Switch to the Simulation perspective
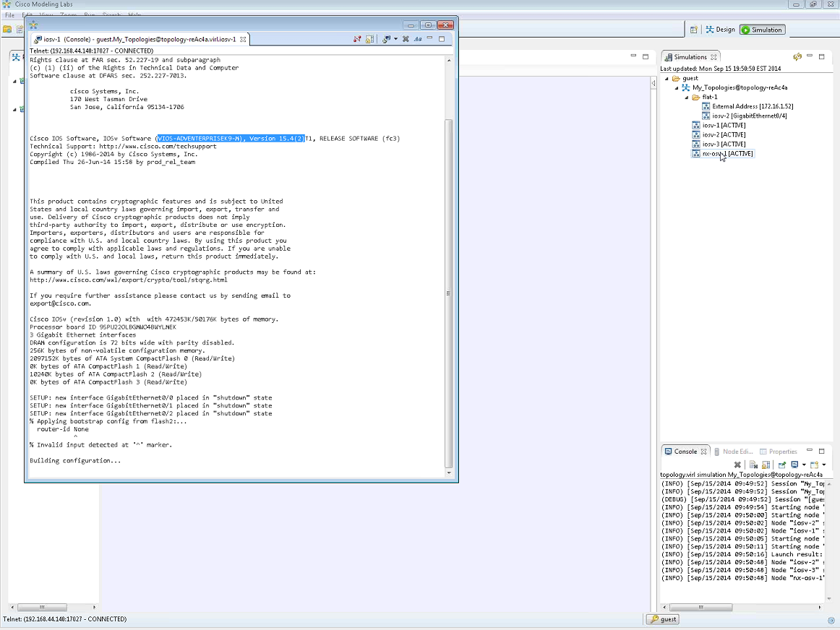Image resolution: width=840 pixels, height=630 pixels. [x=763, y=30]
